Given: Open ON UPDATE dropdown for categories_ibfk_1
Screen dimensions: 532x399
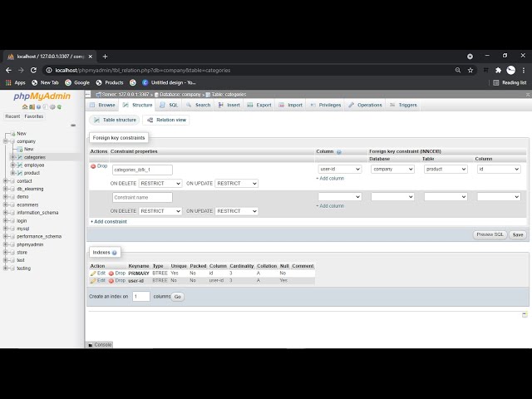Looking at the screenshot, I should (x=236, y=183).
